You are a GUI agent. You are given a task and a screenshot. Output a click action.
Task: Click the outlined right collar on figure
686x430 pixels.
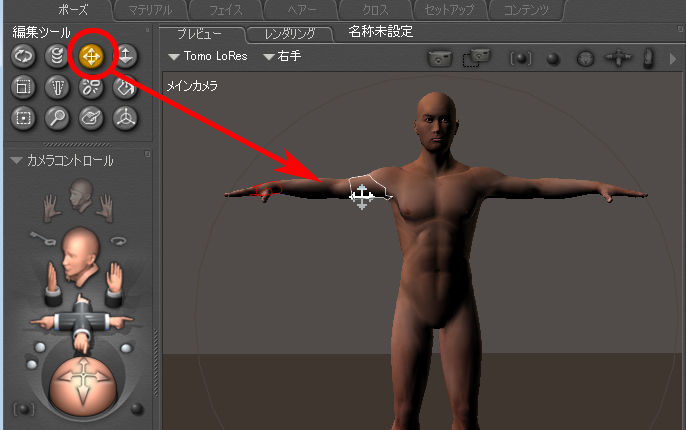pos(370,188)
